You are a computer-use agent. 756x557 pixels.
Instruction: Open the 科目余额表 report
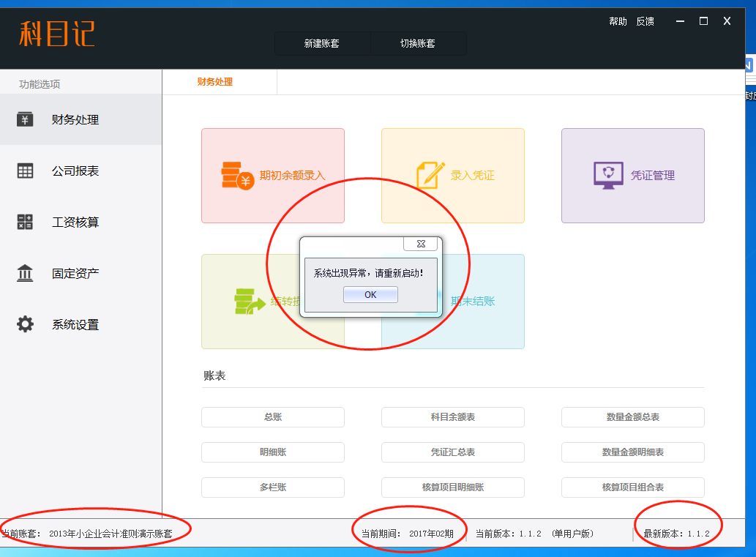[453, 417]
